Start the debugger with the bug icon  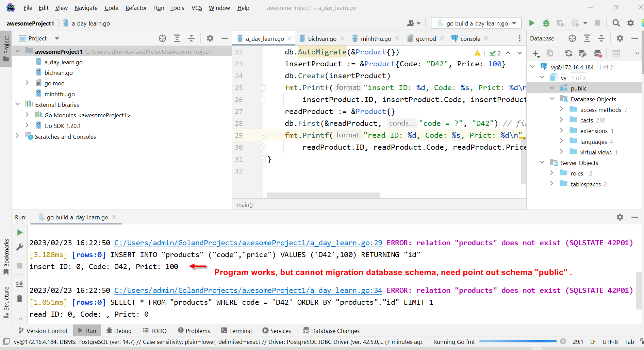point(546,23)
